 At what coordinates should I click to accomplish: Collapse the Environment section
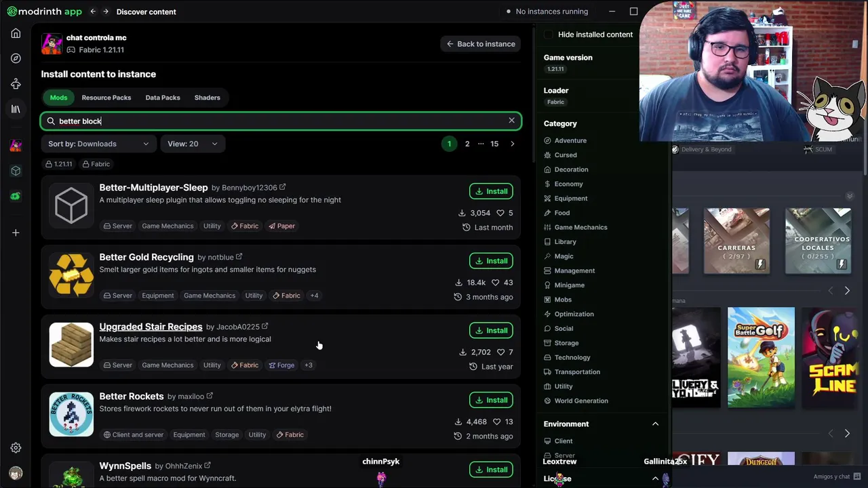(x=655, y=424)
